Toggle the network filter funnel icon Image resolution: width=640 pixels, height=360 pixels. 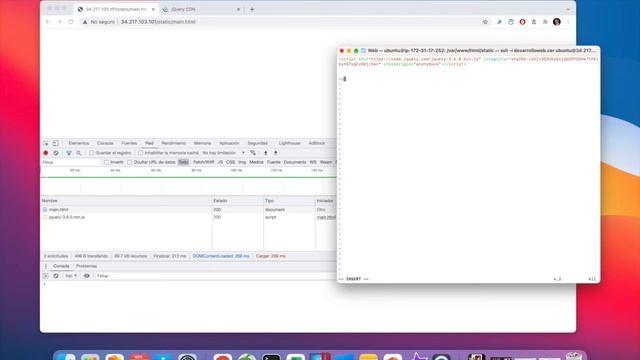click(x=69, y=153)
